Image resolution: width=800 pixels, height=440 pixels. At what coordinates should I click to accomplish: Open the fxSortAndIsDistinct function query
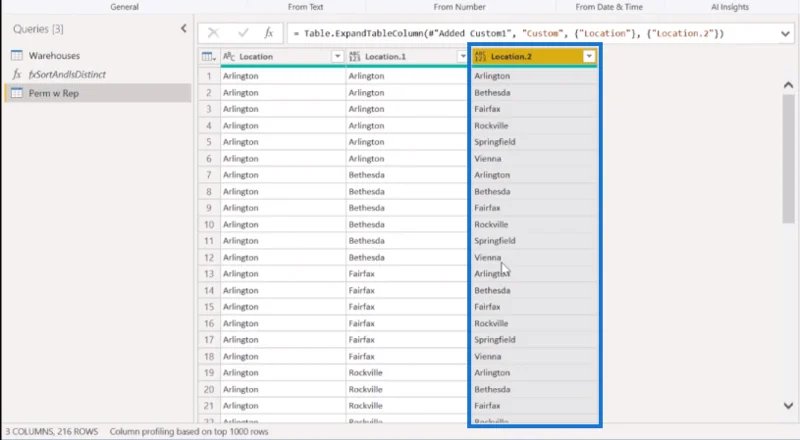tap(67, 75)
